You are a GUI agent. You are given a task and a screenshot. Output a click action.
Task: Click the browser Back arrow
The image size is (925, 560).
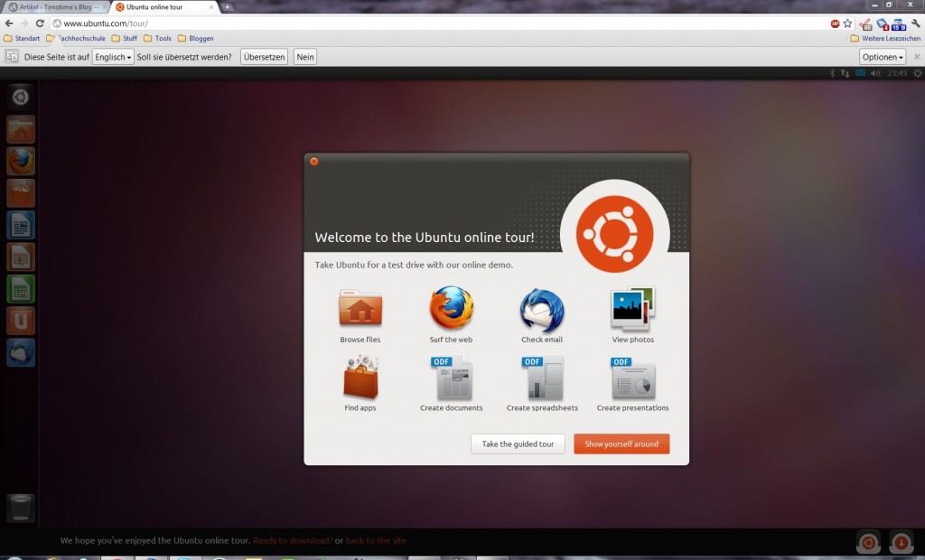click(x=9, y=23)
